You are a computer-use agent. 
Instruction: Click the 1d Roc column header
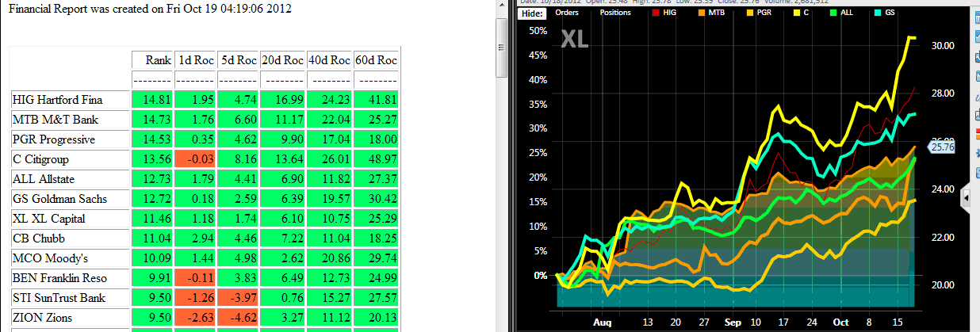pos(195,59)
